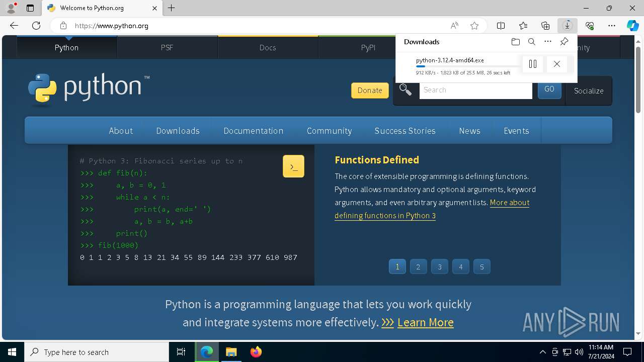
Task: Open the News menu
Action: click(x=469, y=131)
